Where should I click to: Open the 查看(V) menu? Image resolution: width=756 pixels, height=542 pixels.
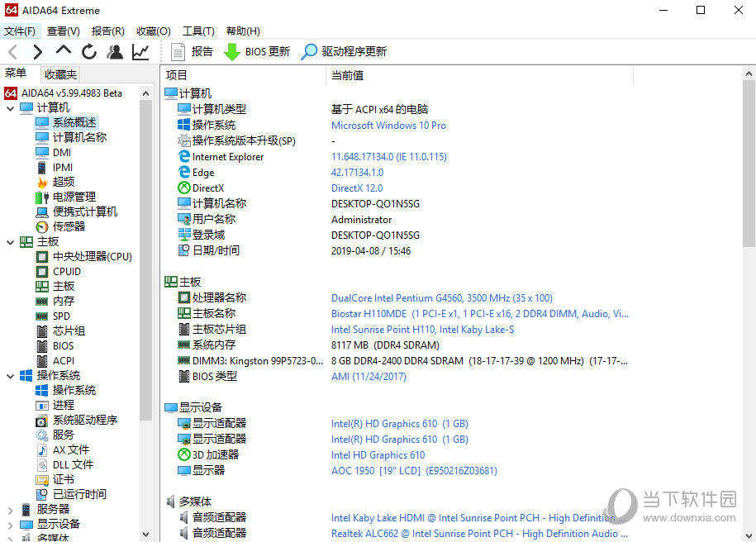[63, 31]
